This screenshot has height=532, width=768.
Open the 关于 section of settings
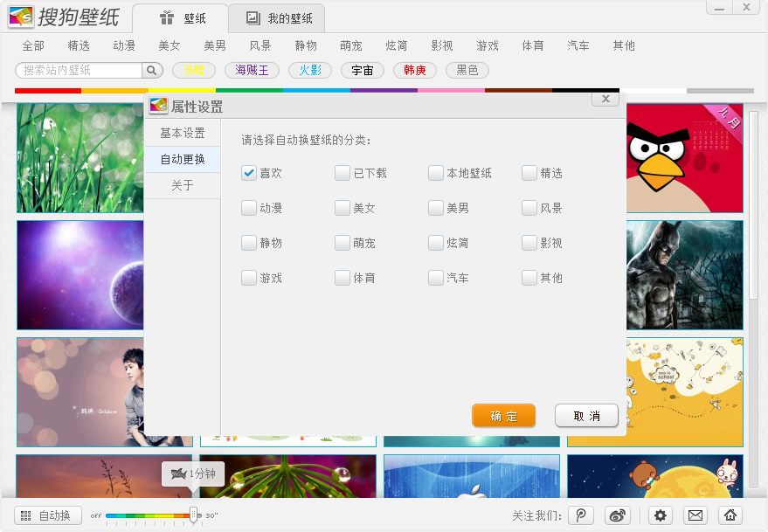tap(181, 185)
